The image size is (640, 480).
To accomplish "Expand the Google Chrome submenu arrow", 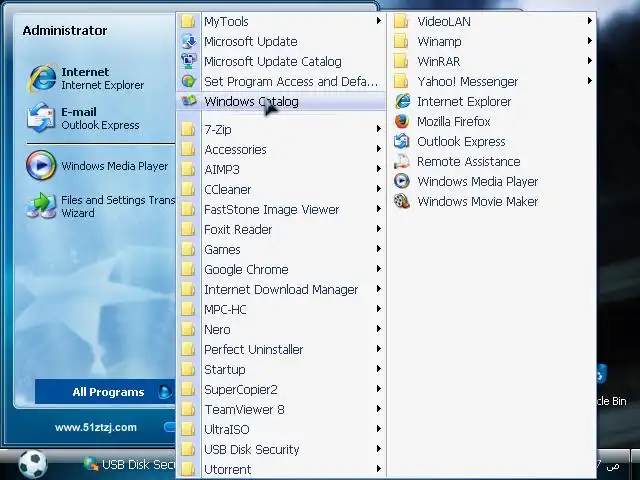I will pyautogui.click(x=379, y=269).
